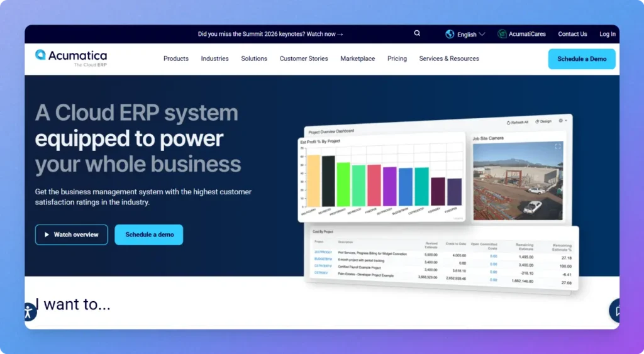Click the Open Committed Costs column header
Image resolution: width=644 pixels, height=354 pixels.
coord(484,246)
